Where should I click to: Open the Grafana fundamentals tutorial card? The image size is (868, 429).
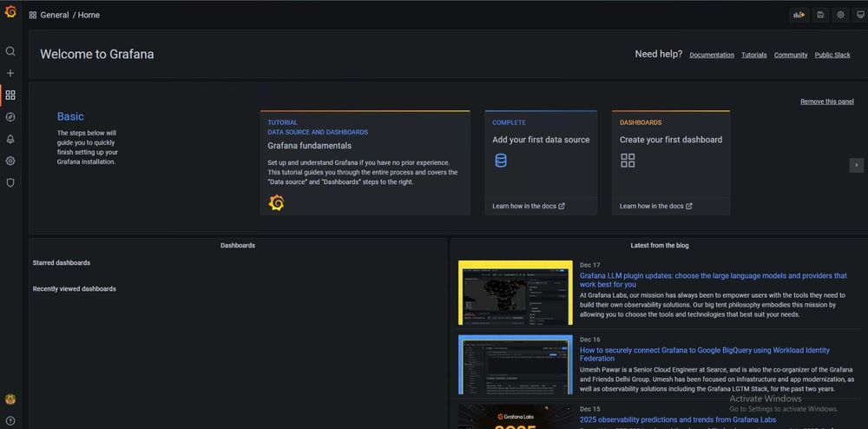coord(365,162)
